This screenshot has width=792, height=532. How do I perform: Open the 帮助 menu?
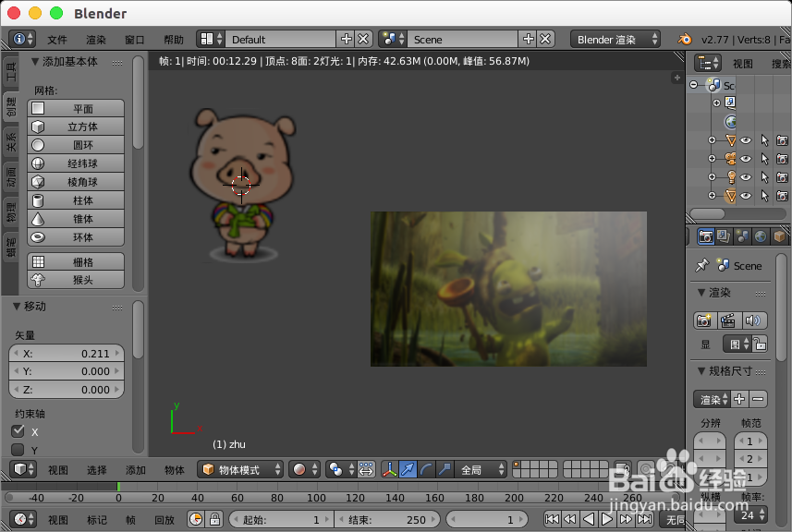click(173, 40)
